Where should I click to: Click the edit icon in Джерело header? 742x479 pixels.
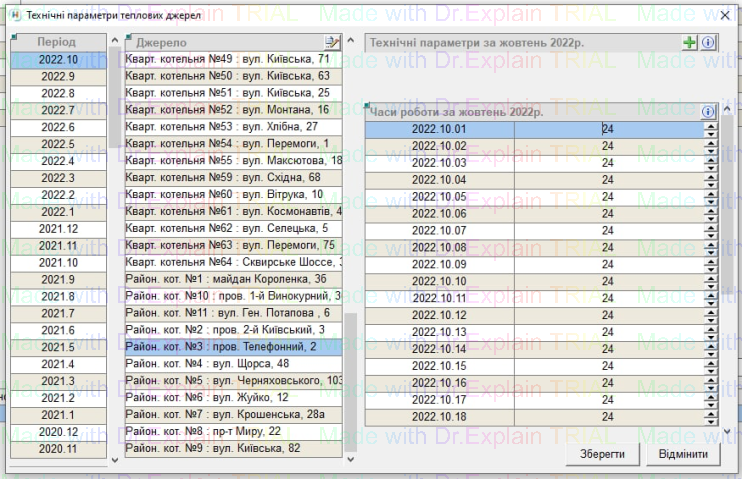pyautogui.click(x=333, y=42)
